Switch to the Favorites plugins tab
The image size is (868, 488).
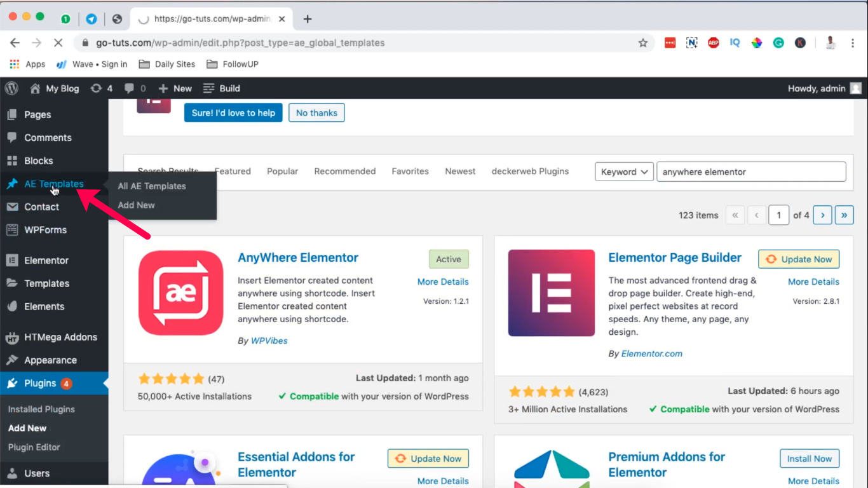tap(410, 172)
